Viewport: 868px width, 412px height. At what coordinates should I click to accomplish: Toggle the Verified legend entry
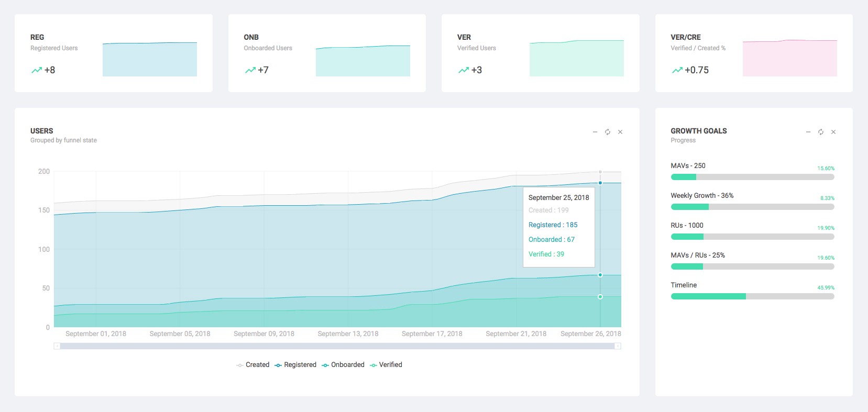pos(386,365)
